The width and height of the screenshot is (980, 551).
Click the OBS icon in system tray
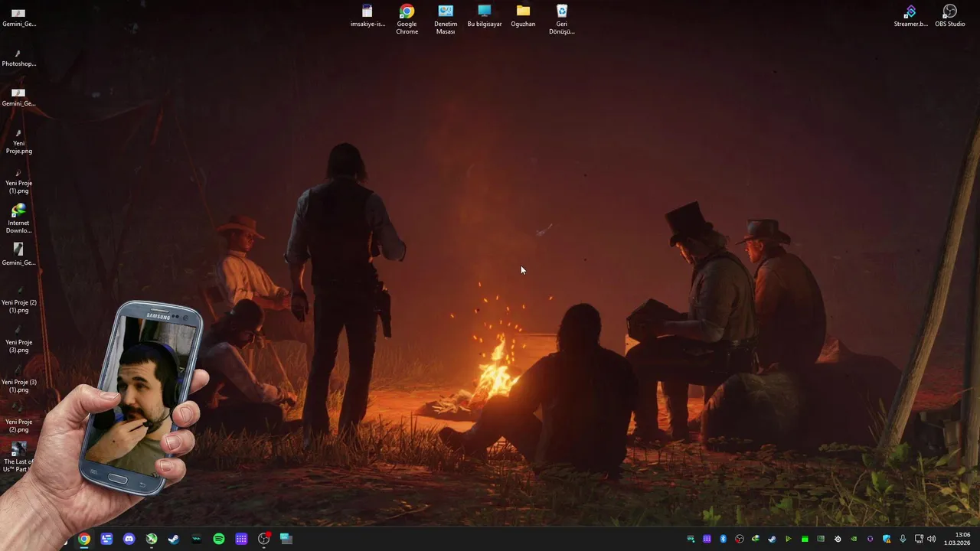740,539
